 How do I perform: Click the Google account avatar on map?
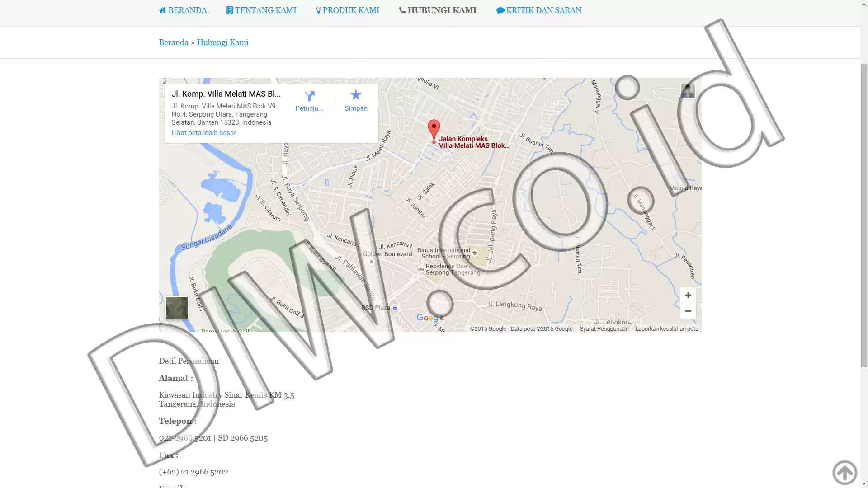[688, 91]
